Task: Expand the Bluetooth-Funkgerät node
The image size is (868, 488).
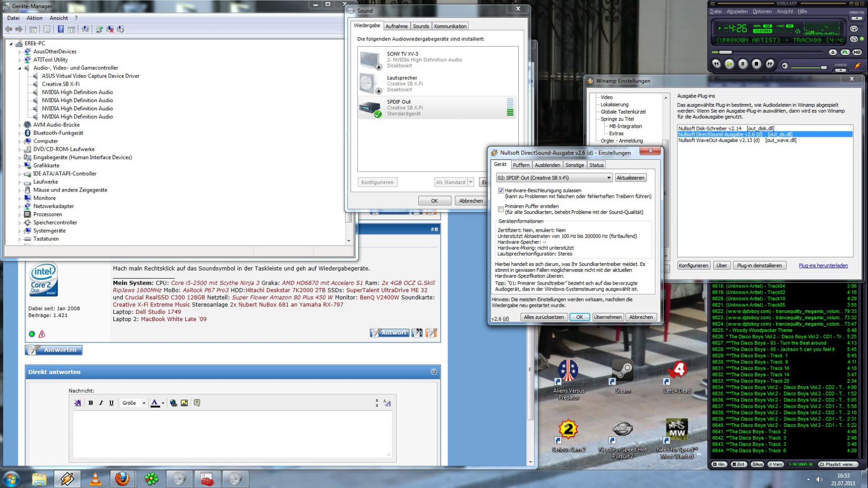Action: click(20, 133)
